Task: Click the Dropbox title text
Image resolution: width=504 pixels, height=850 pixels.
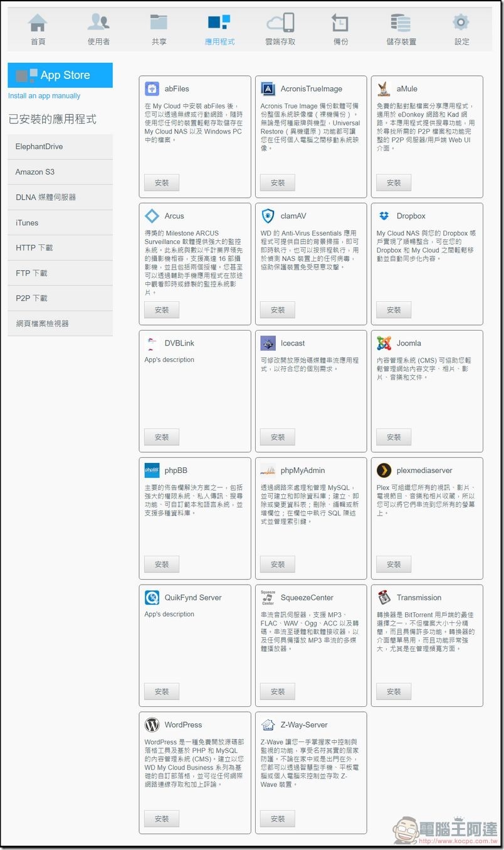Action: tap(411, 216)
